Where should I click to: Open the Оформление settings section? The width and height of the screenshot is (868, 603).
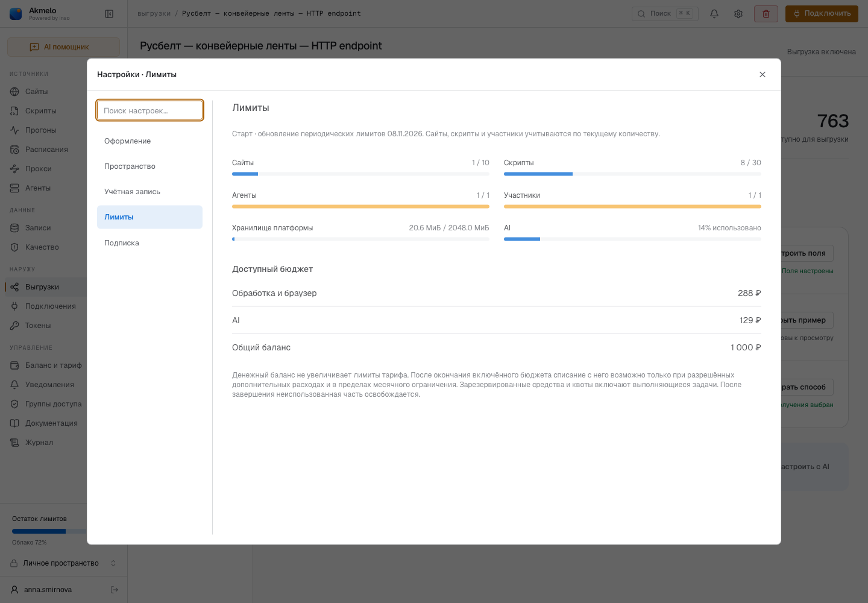(x=149, y=141)
